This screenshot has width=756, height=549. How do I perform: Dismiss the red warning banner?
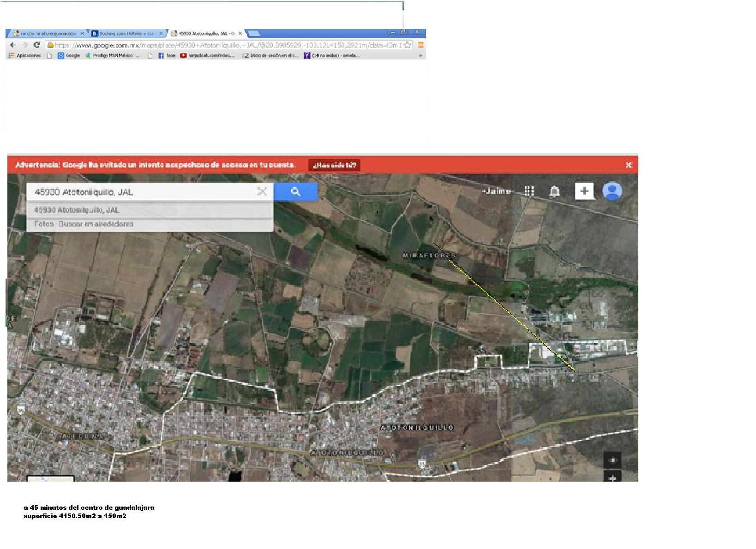[628, 165]
